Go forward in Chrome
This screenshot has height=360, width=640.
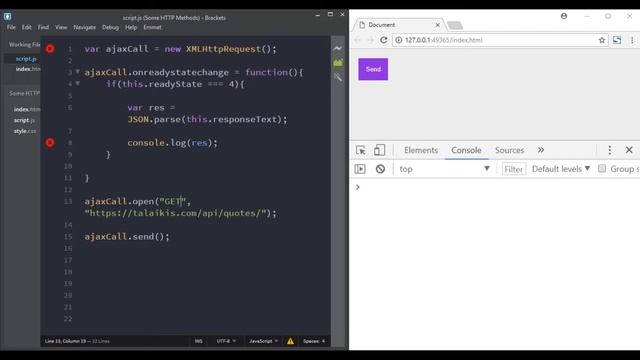[x=371, y=40]
